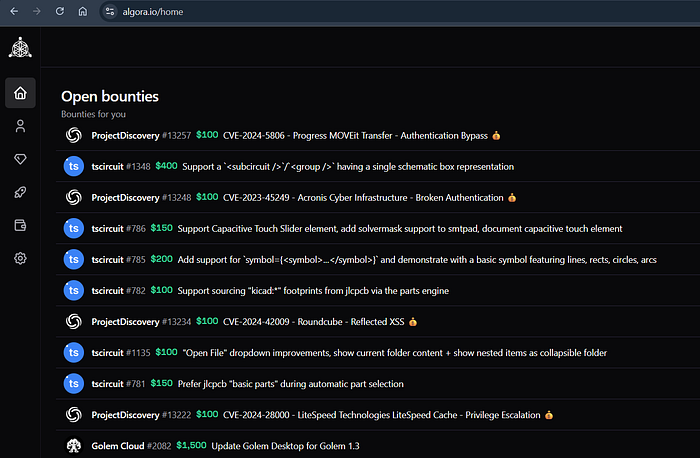Click tscircuit avatar on #785 row

tap(74, 259)
